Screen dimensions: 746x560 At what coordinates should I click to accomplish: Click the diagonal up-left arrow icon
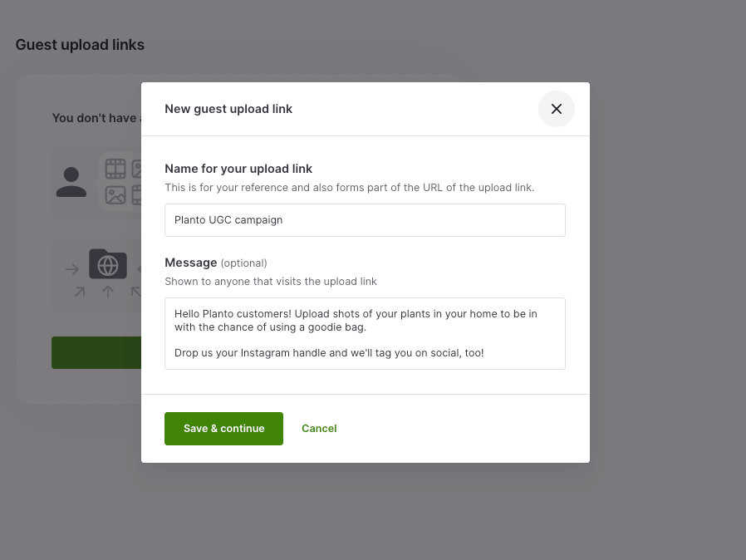pyautogui.click(x=135, y=290)
